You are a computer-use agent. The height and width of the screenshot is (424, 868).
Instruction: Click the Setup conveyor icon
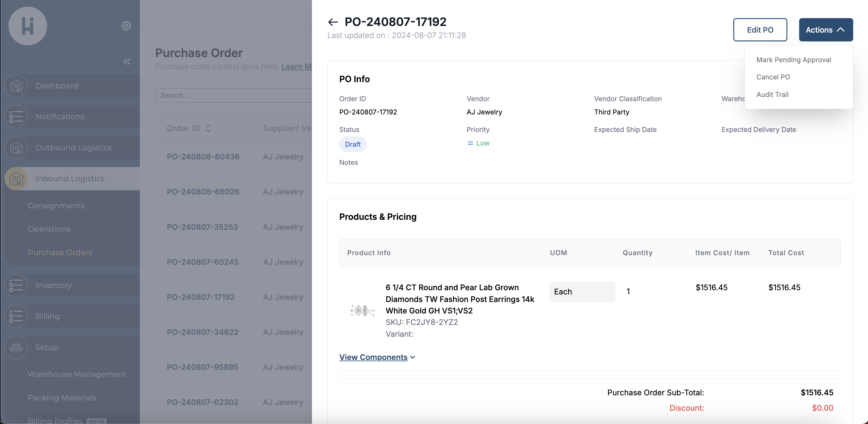[16, 347]
